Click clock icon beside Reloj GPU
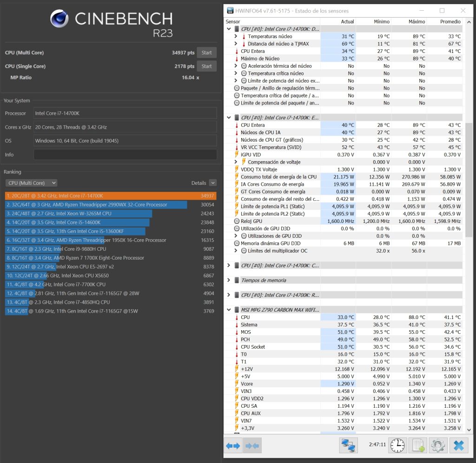 point(237,221)
